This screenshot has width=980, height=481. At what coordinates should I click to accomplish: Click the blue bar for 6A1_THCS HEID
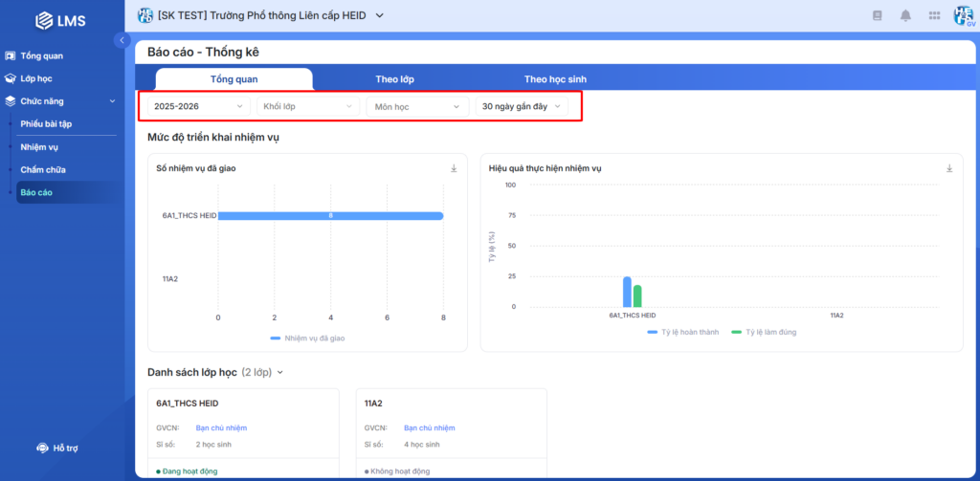[x=330, y=216]
